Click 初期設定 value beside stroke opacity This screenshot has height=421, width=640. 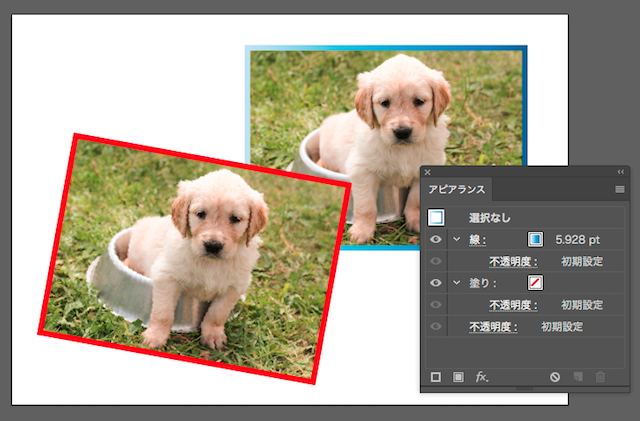coord(582,261)
